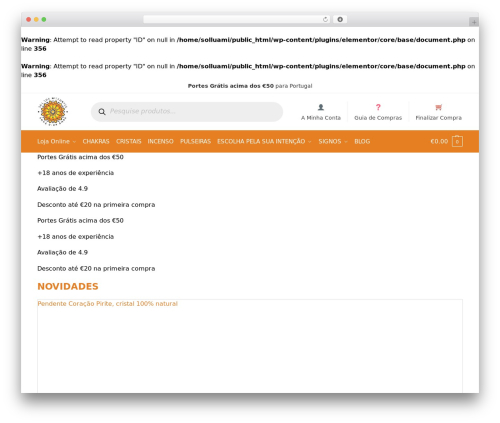Expand Escolha pela sua intenção menu
Viewport: 500px width, 423px height.
tap(264, 141)
